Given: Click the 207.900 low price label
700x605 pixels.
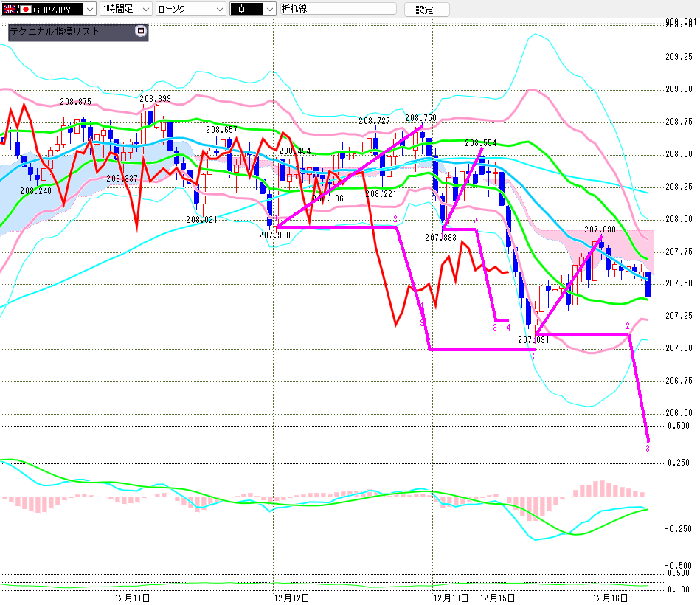Looking at the screenshot, I should pyautogui.click(x=274, y=235).
